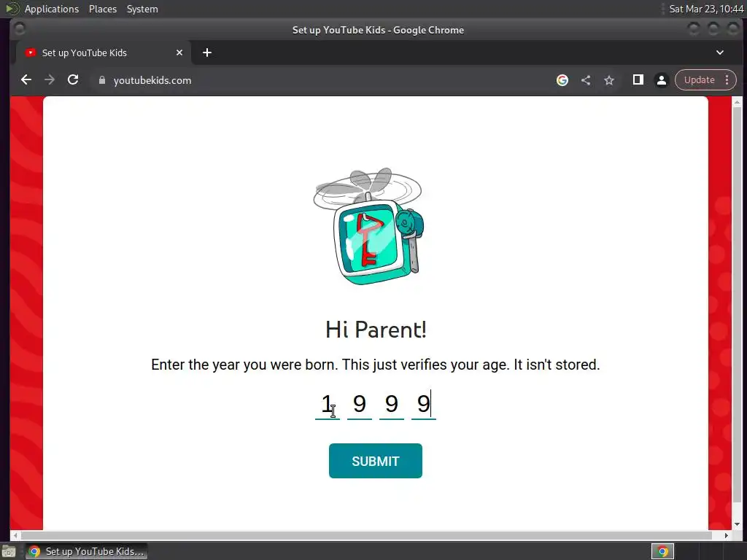The width and height of the screenshot is (747, 560).
Task: Open the Places menu
Action: [102, 9]
